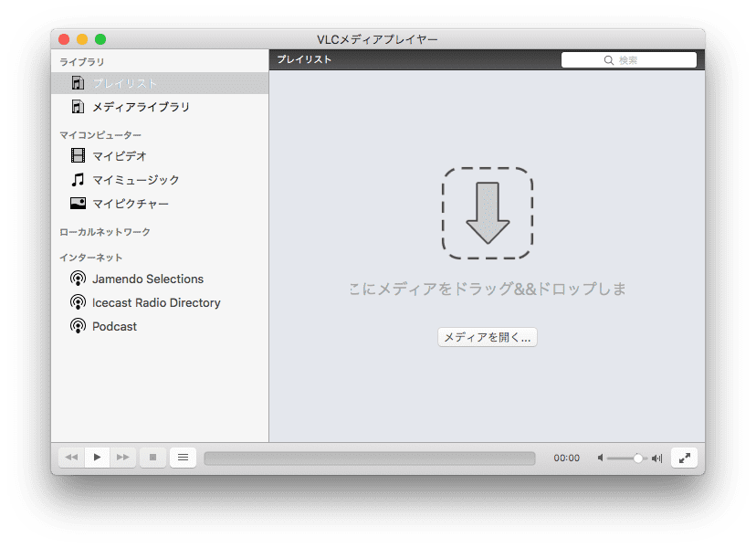Close the VLC window with red button
Screen dimensions: 756x548
pos(64,39)
